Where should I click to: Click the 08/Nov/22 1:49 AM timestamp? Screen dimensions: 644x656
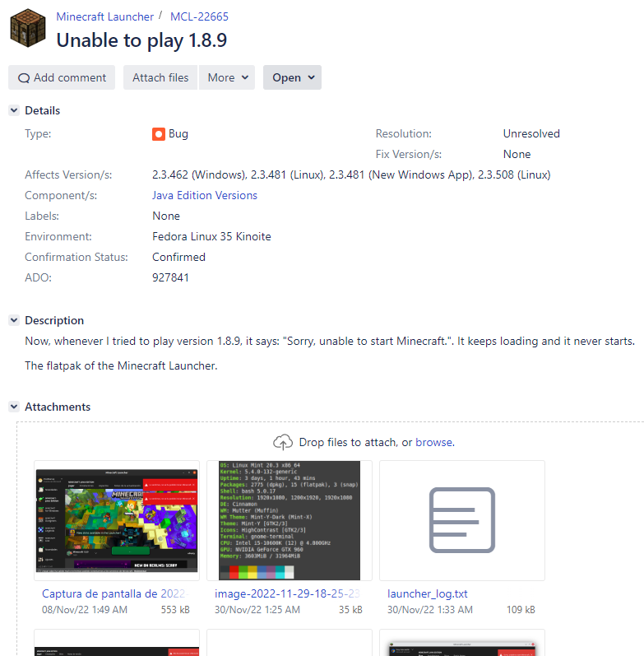click(85, 610)
